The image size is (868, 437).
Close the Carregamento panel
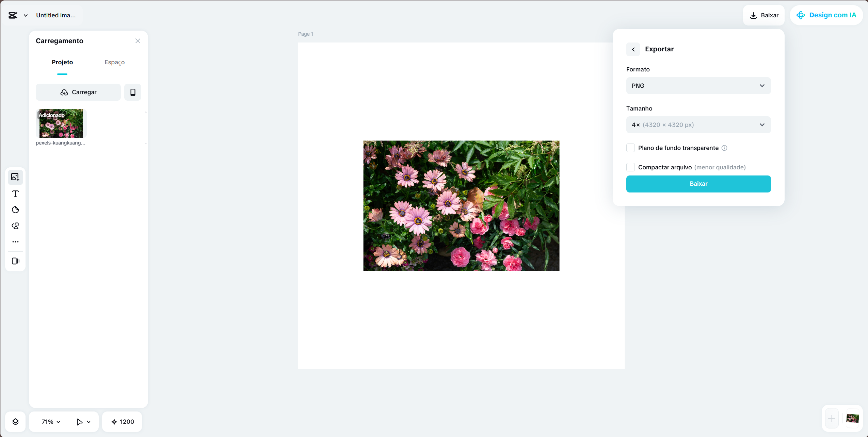[138, 41]
